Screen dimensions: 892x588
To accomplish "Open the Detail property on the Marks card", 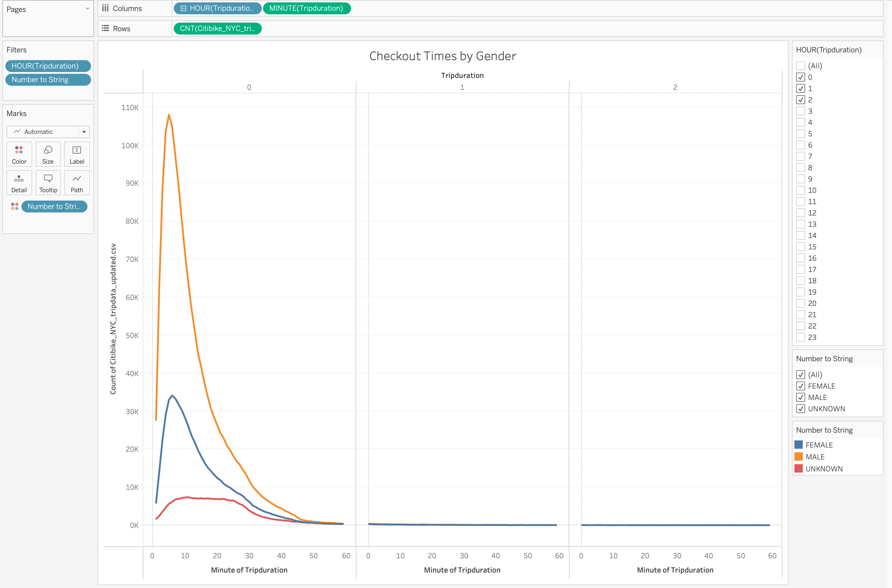I will [x=19, y=183].
